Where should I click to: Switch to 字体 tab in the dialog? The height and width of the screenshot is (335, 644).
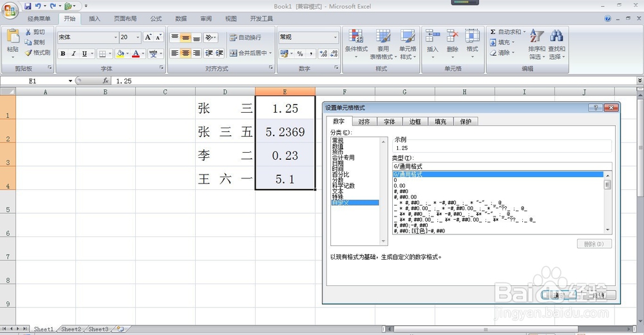pos(390,122)
